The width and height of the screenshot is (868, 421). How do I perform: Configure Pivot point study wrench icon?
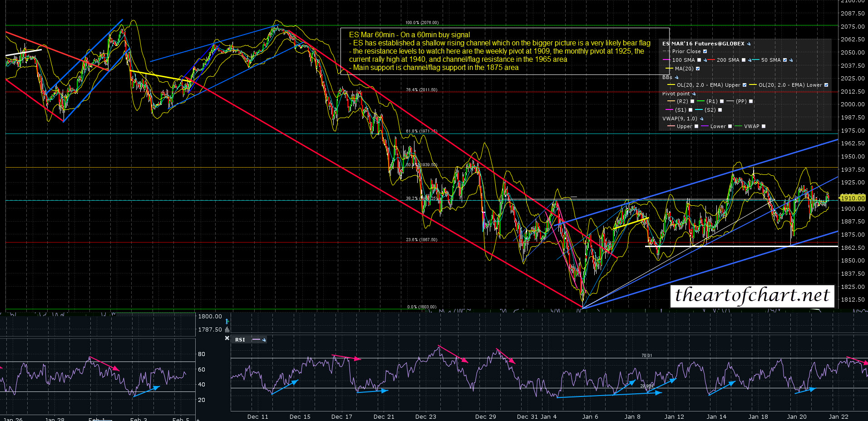[694, 94]
